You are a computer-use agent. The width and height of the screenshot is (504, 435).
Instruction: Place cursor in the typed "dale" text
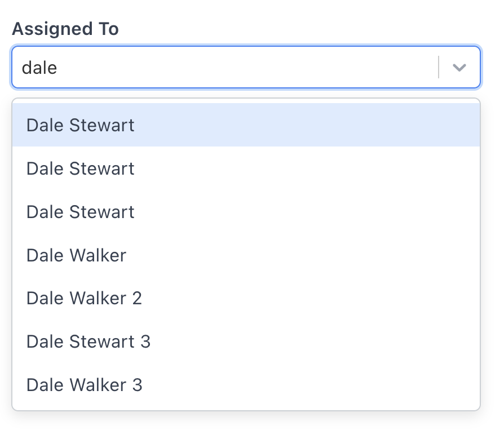click(39, 68)
